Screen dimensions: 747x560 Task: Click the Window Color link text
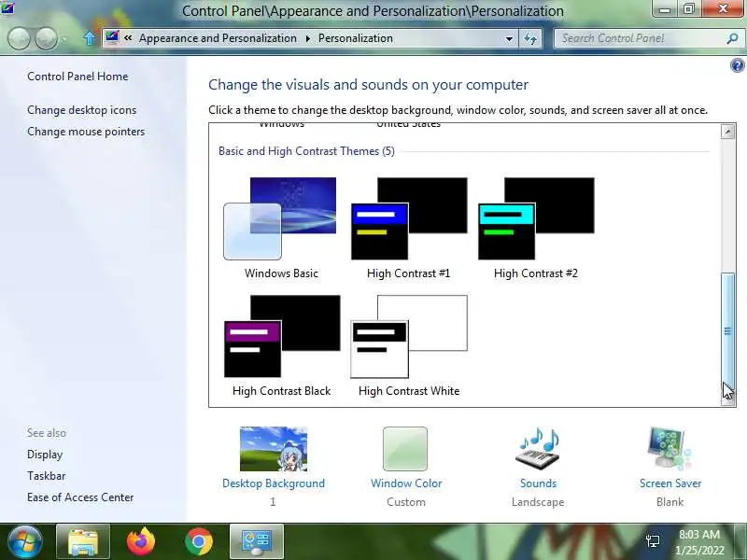[406, 483]
